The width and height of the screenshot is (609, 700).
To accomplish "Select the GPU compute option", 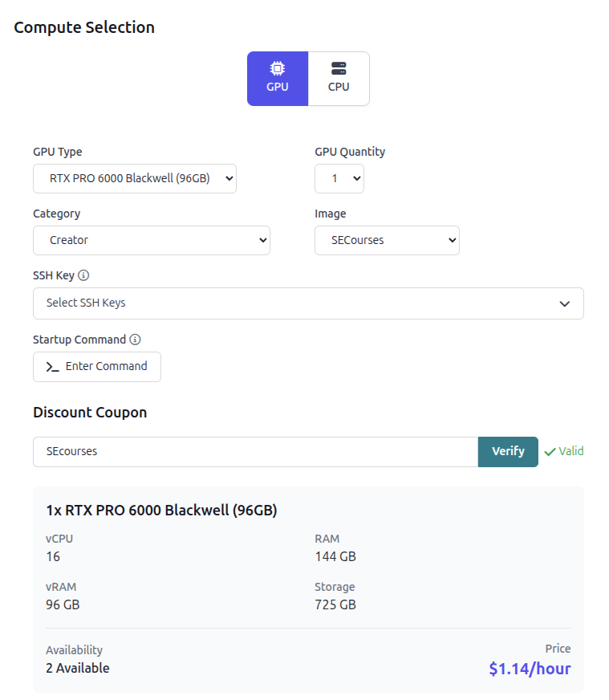I will coord(278,79).
